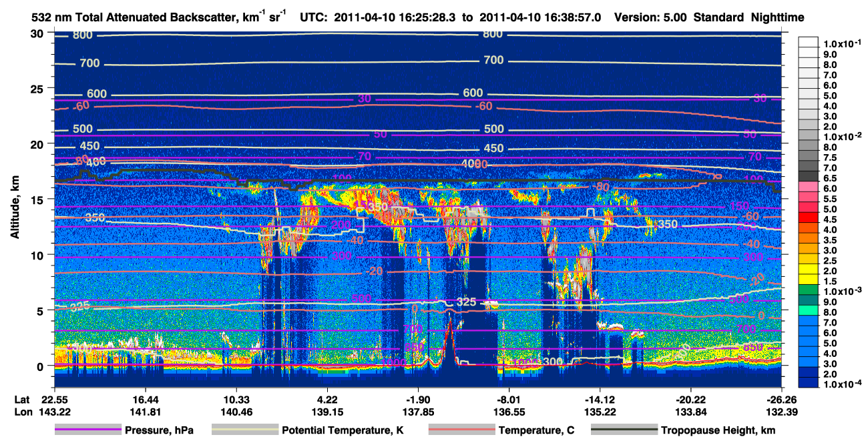Click the 25 km altitude tick label
Image resolution: width=868 pixels, height=445 pixels.
[x=38, y=88]
